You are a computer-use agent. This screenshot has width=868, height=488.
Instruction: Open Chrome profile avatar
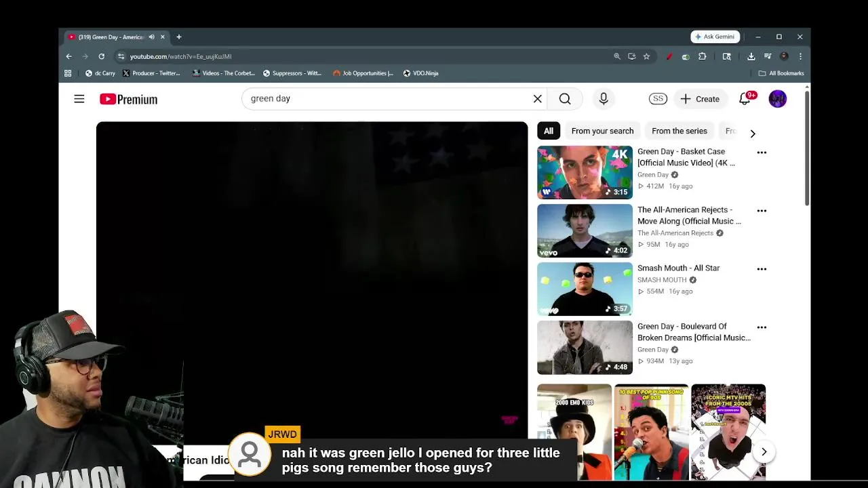coord(784,56)
